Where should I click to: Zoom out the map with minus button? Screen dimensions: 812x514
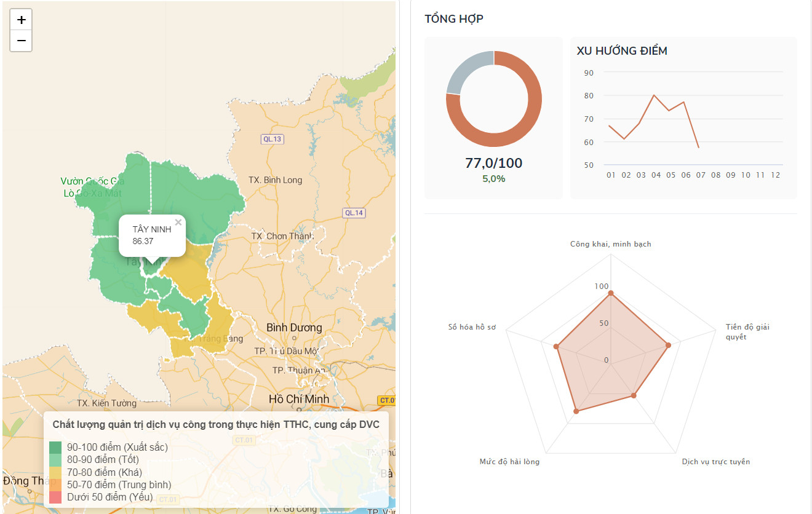[21, 41]
